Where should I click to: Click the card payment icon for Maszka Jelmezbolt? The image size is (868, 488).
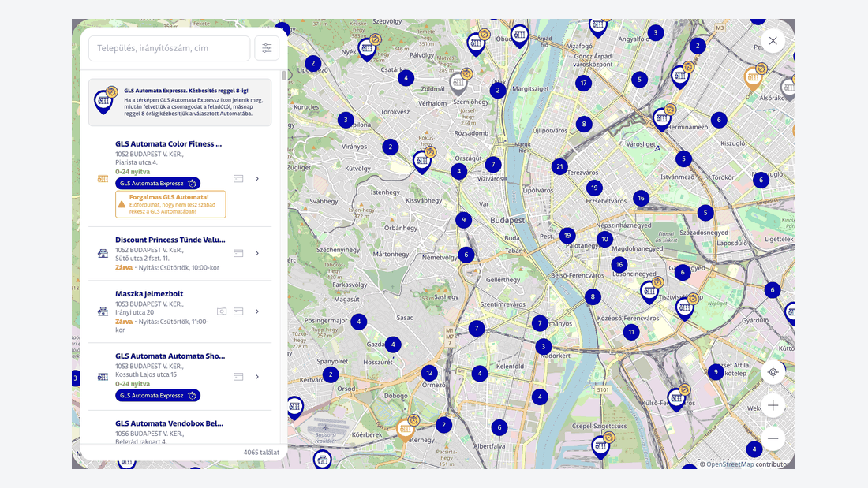click(238, 311)
